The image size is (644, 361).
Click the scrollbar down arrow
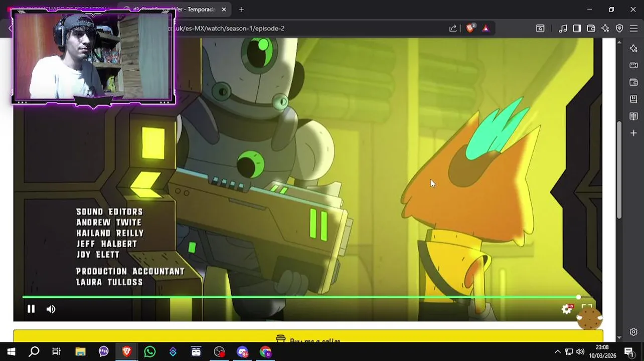pos(619,338)
